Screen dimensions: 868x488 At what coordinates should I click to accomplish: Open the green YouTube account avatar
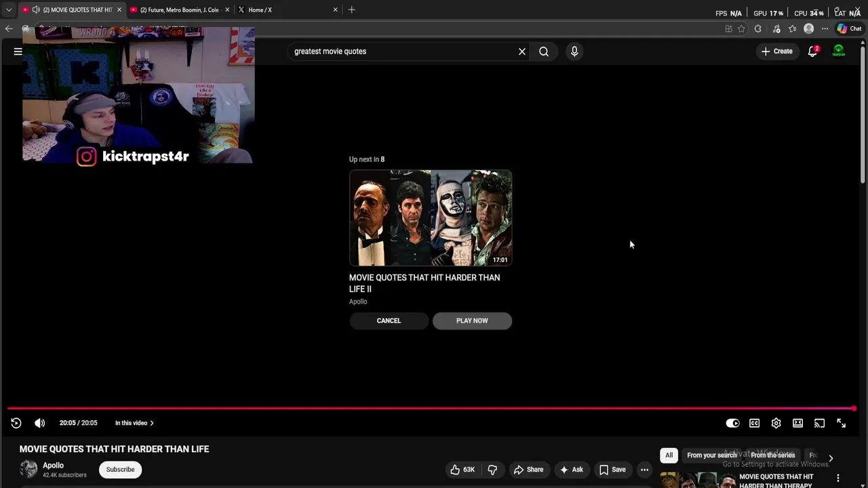(839, 52)
